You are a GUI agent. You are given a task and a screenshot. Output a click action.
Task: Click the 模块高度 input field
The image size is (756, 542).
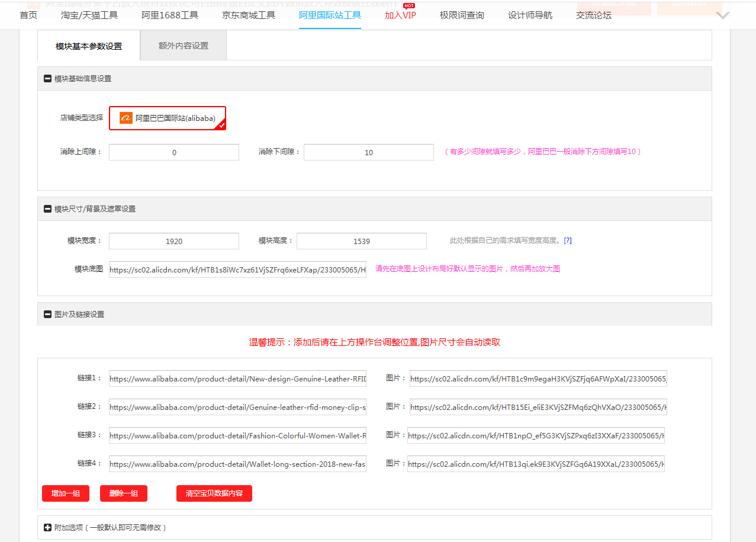(362, 241)
